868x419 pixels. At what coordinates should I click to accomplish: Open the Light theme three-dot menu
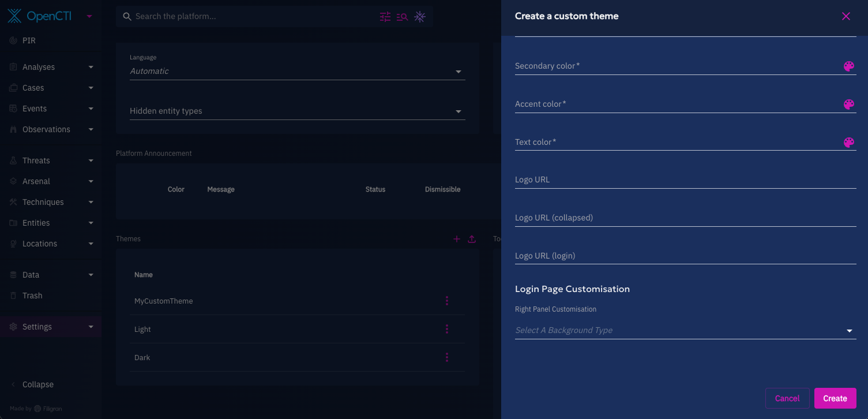click(x=446, y=329)
